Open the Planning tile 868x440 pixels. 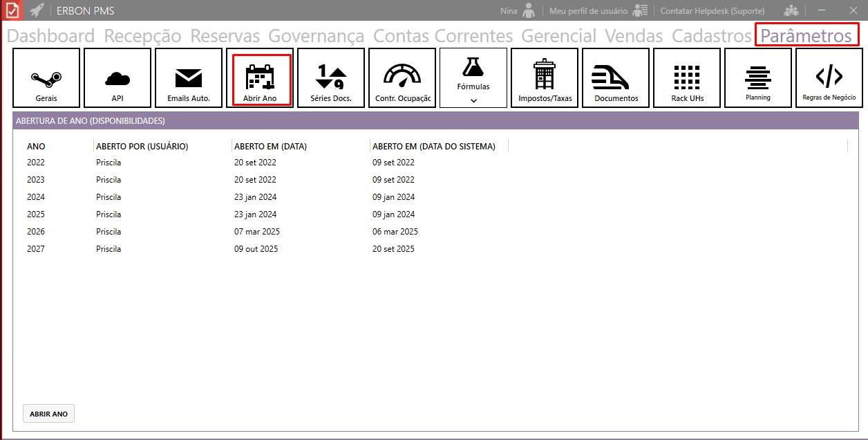tap(758, 77)
